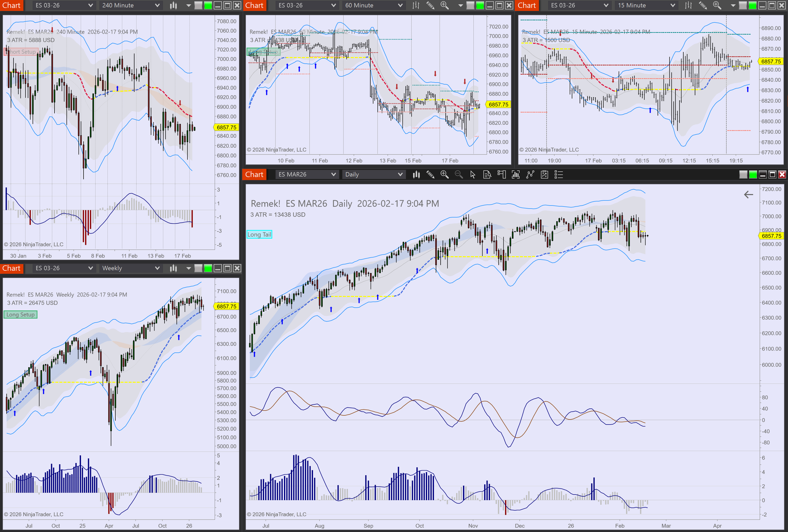Click drawing tools pencil in Daily chart

(430, 175)
